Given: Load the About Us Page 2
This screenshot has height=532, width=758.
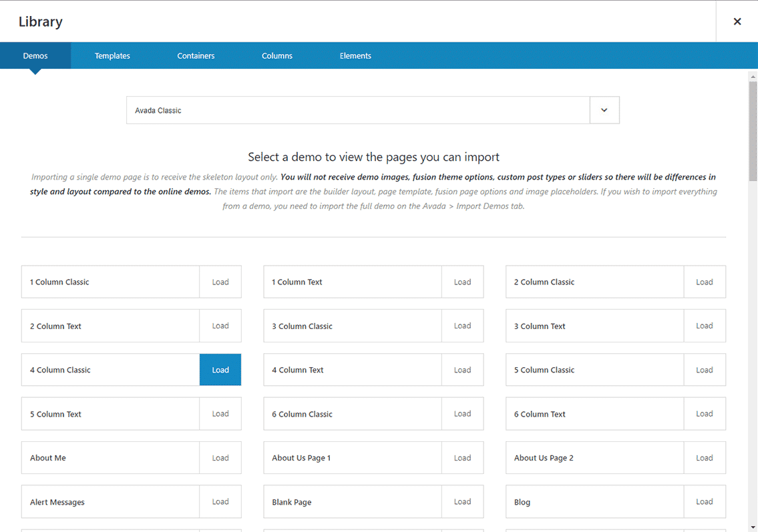Looking at the screenshot, I should (x=705, y=458).
